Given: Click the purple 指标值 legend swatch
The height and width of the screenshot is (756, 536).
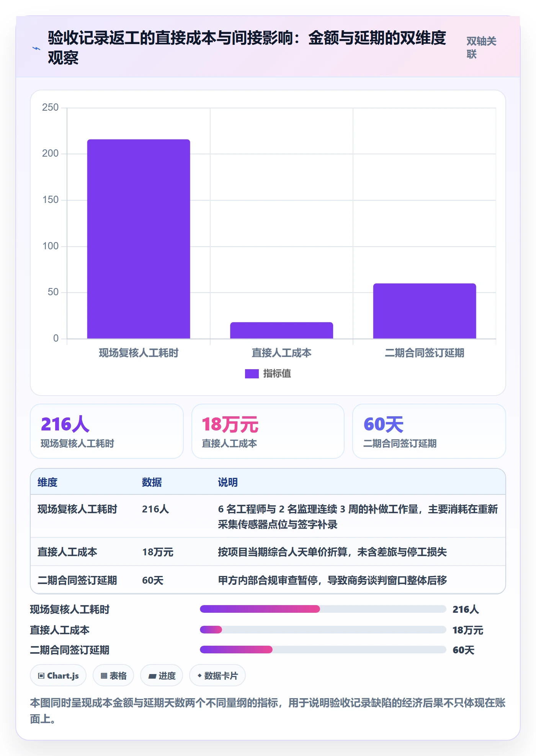Looking at the screenshot, I should click(x=252, y=373).
